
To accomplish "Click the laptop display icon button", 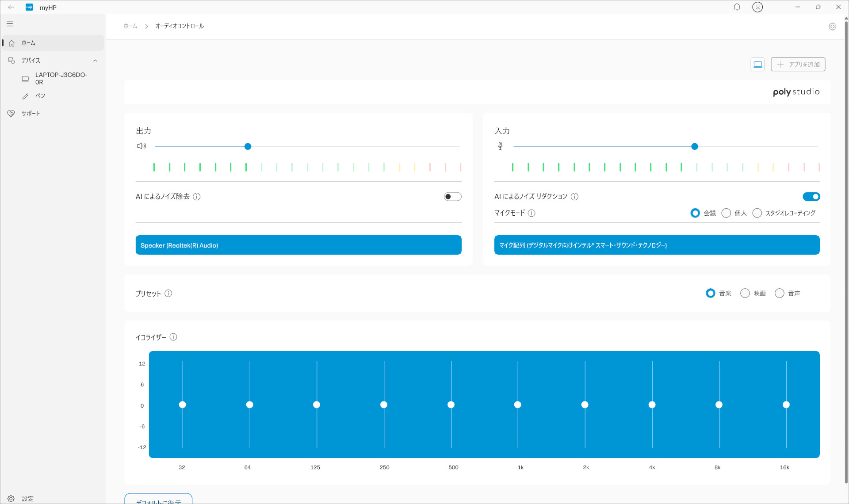I will 757,65.
